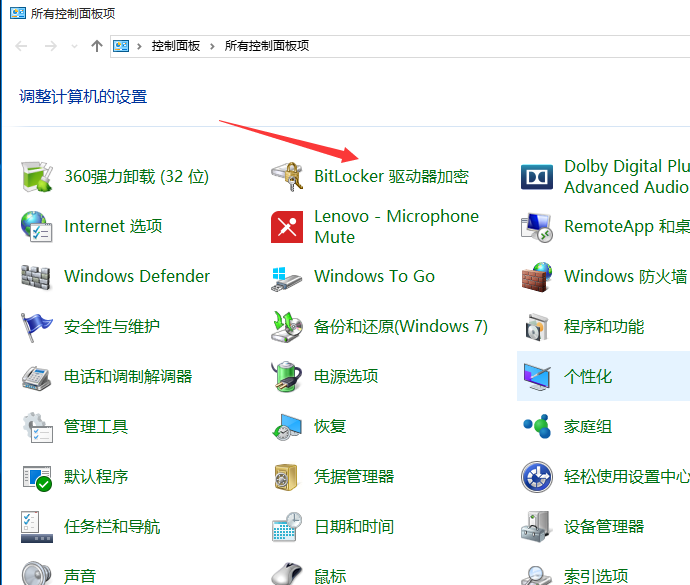Click the 电源选项 battery icon
This screenshot has height=585, width=690.
[x=286, y=376]
